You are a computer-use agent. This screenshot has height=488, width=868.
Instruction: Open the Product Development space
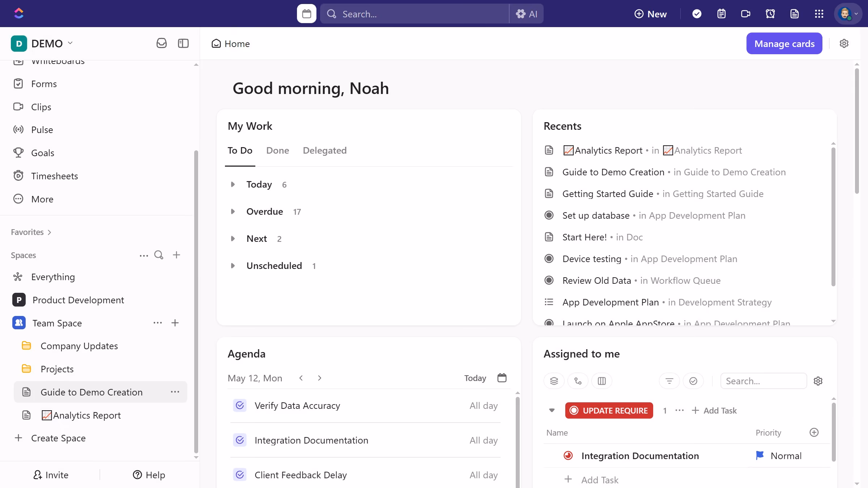(x=78, y=300)
